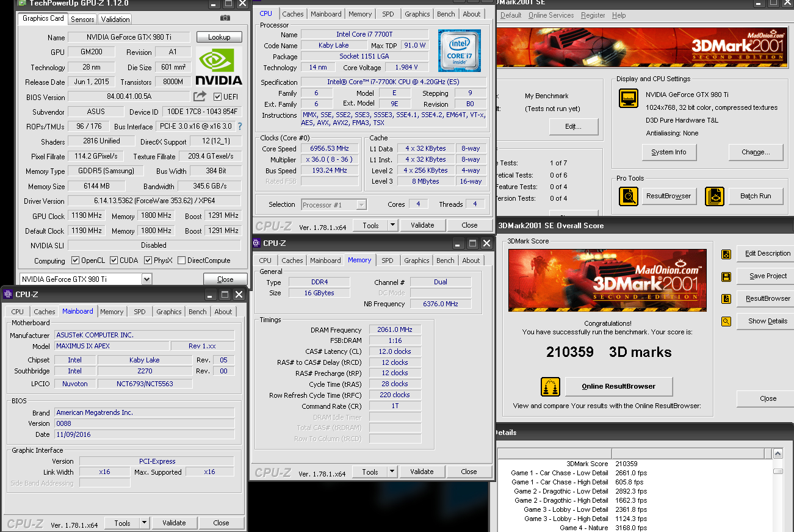794x532 pixels.
Task: Click the Core Speed value field
Action: (x=330, y=149)
